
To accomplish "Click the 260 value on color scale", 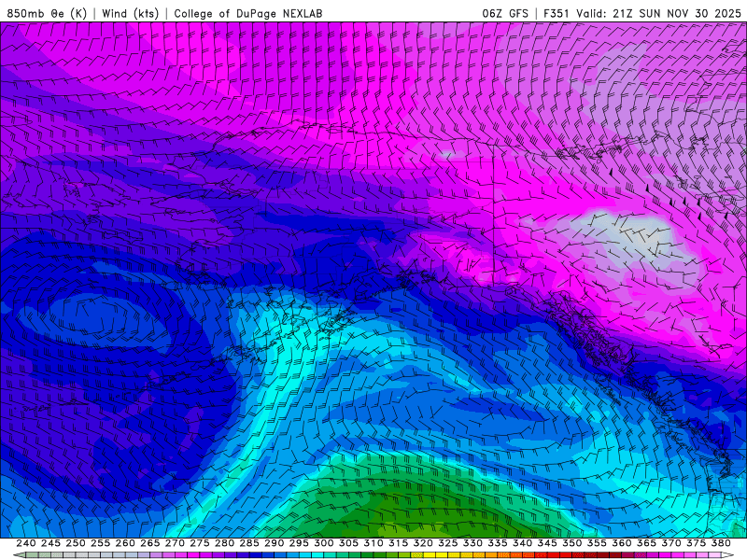I will (125, 543).
